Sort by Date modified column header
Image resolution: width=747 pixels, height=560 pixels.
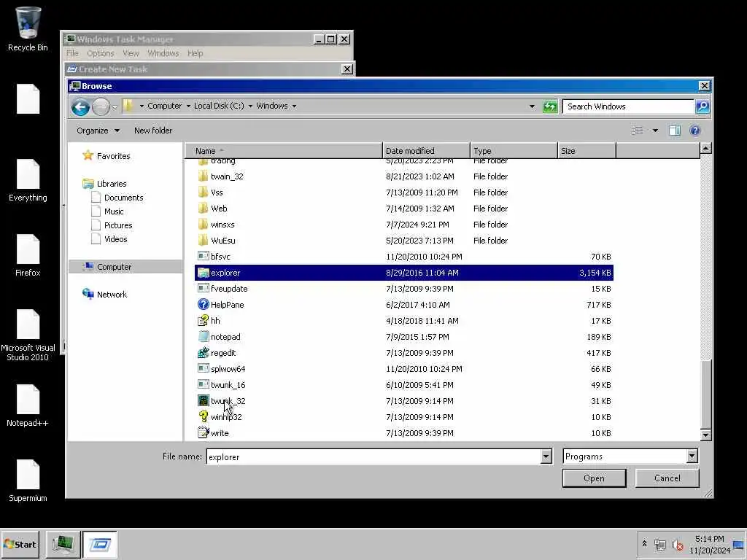pyautogui.click(x=426, y=150)
